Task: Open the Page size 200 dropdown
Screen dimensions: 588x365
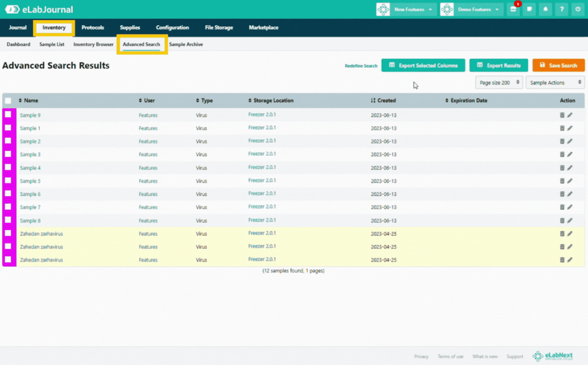Action: (x=499, y=82)
